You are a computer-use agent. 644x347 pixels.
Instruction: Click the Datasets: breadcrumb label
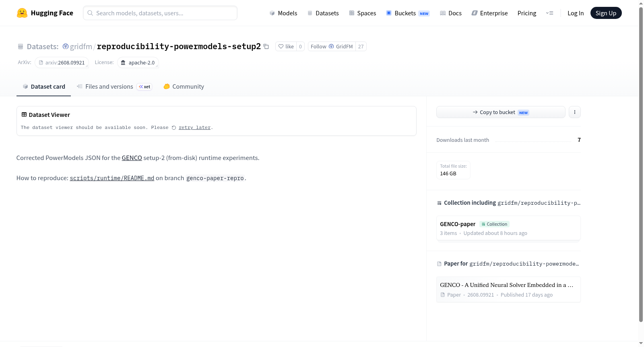pyautogui.click(x=43, y=46)
